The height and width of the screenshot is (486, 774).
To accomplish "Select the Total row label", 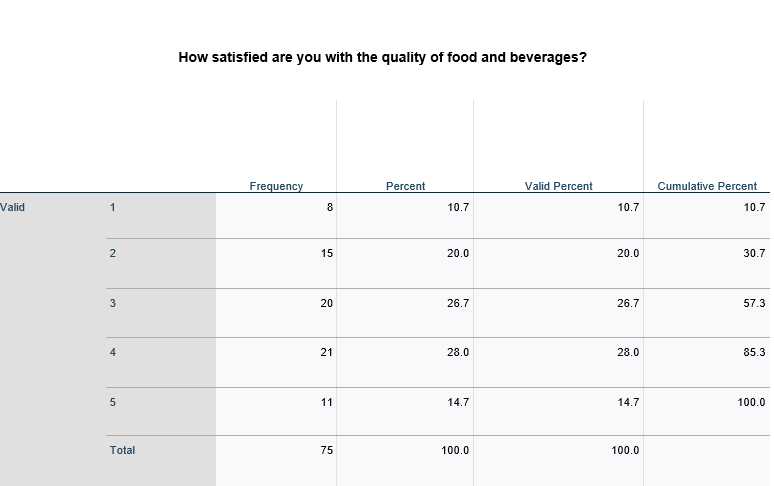I will (x=122, y=451).
